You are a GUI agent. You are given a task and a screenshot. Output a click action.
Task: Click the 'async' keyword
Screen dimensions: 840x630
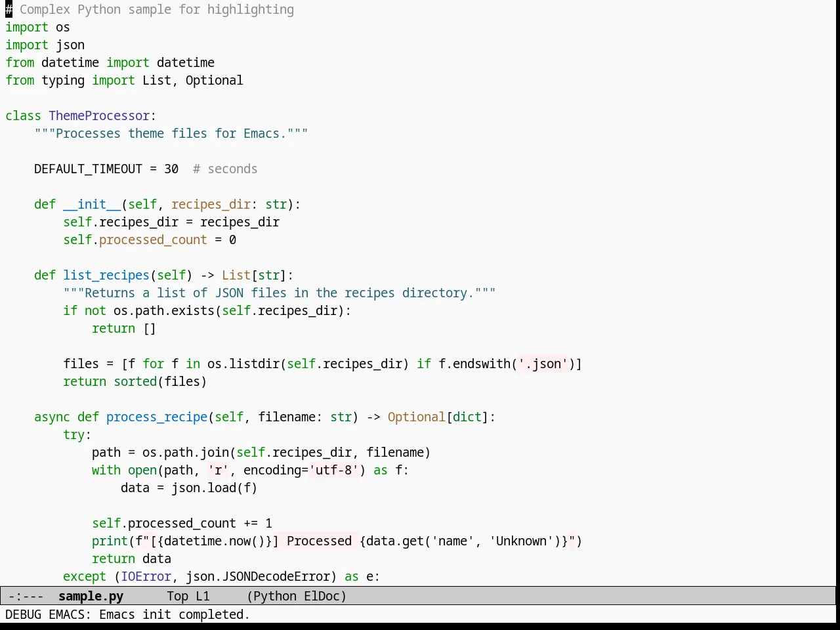coord(52,417)
